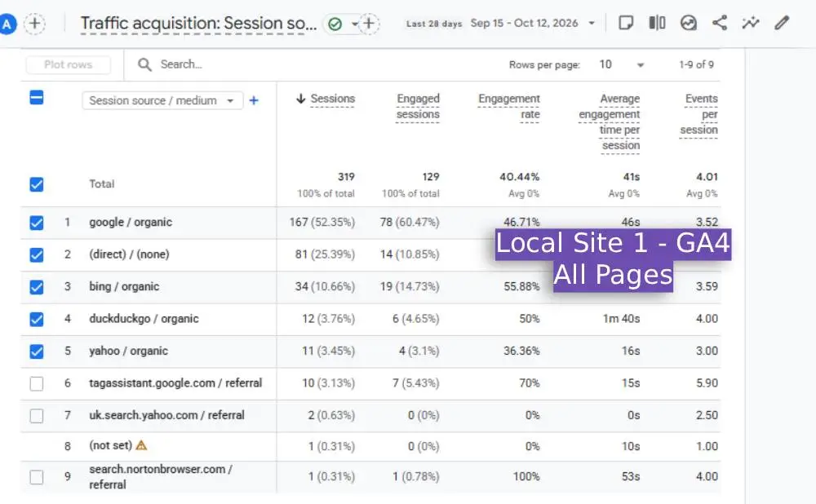Uncheck the yahoo / organic row checkbox
816x504 pixels.
coord(37,351)
